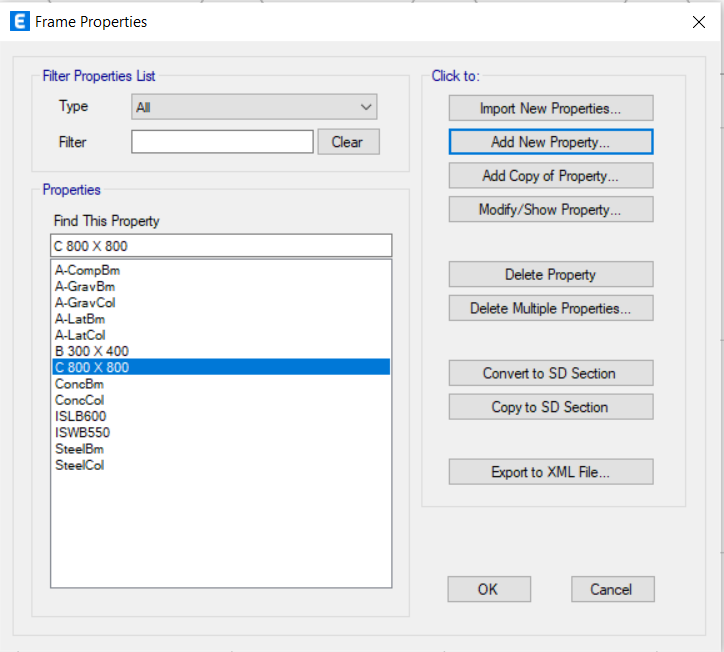Open the Type dropdown set to All
The height and width of the screenshot is (652, 724).
pyautogui.click(x=254, y=107)
